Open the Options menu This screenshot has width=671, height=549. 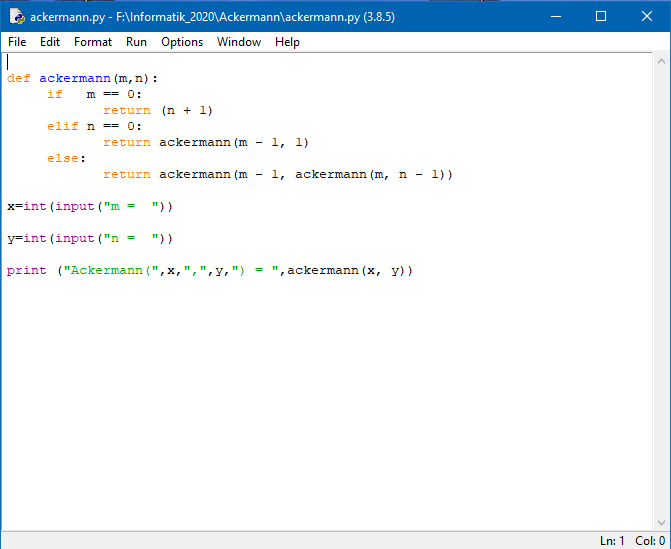tap(182, 42)
